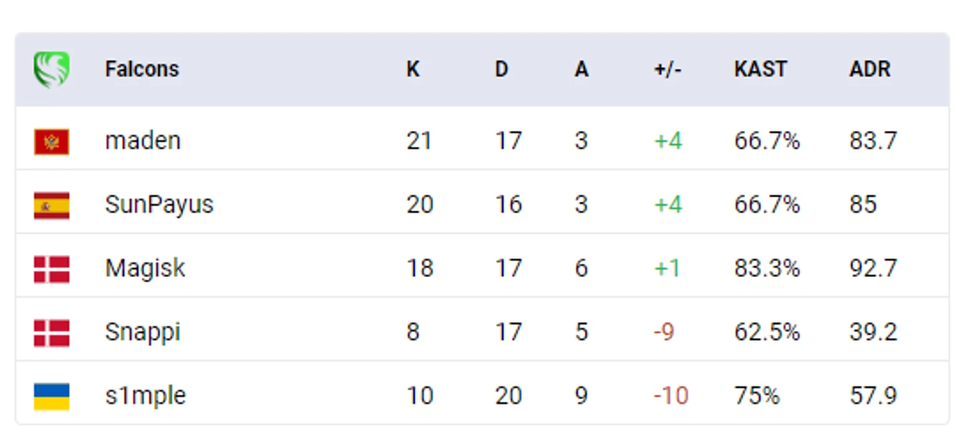The width and height of the screenshot is (980, 446).
Task: Sort by the K column header
Action: tap(413, 69)
